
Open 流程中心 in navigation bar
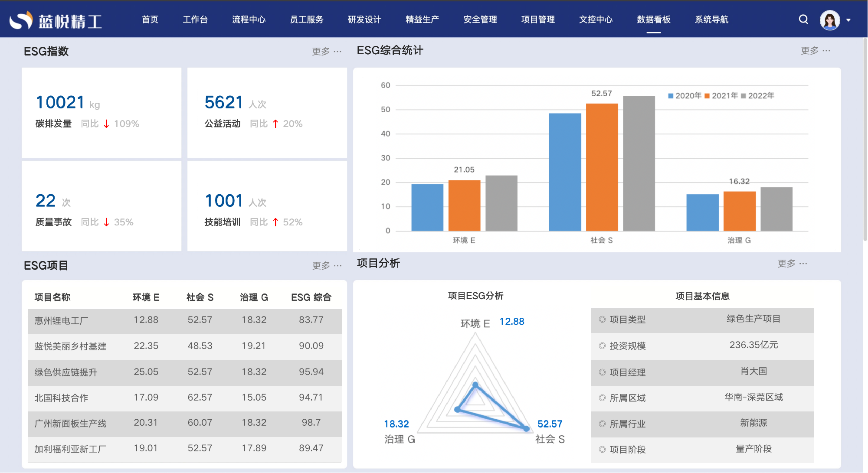pos(249,20)
